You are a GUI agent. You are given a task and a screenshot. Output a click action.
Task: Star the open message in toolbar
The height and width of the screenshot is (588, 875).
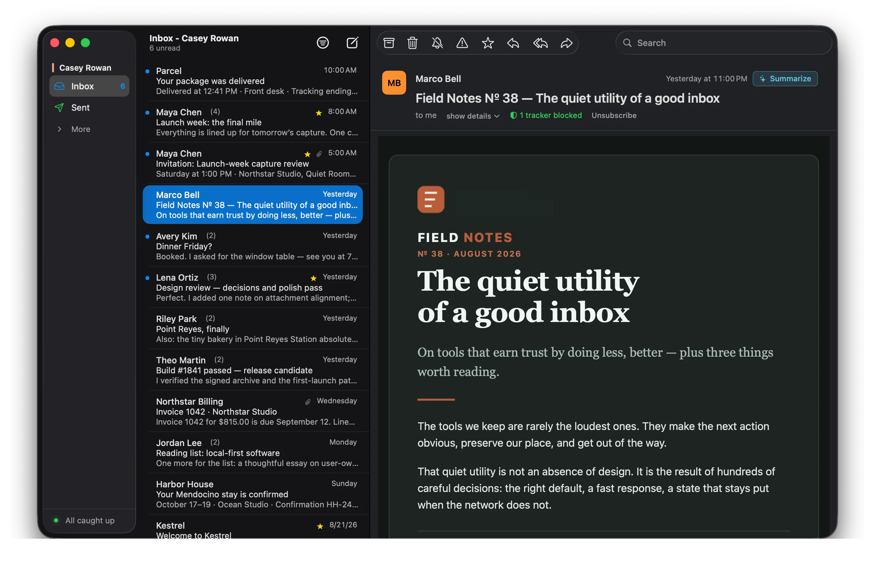(488, 43)
